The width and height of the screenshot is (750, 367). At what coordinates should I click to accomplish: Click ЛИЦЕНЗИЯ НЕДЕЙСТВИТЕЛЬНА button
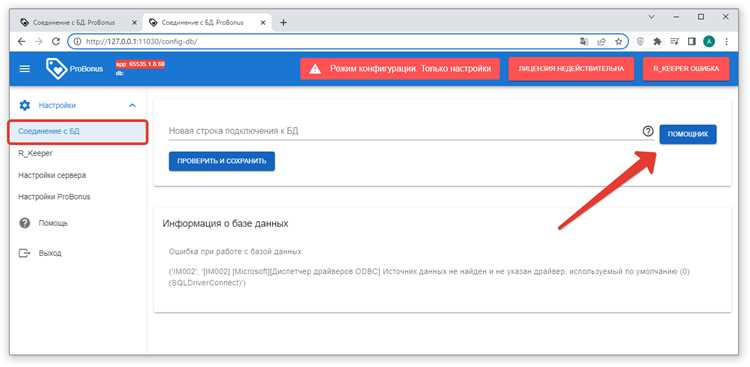pyautogui.click(x=571, y=69)
